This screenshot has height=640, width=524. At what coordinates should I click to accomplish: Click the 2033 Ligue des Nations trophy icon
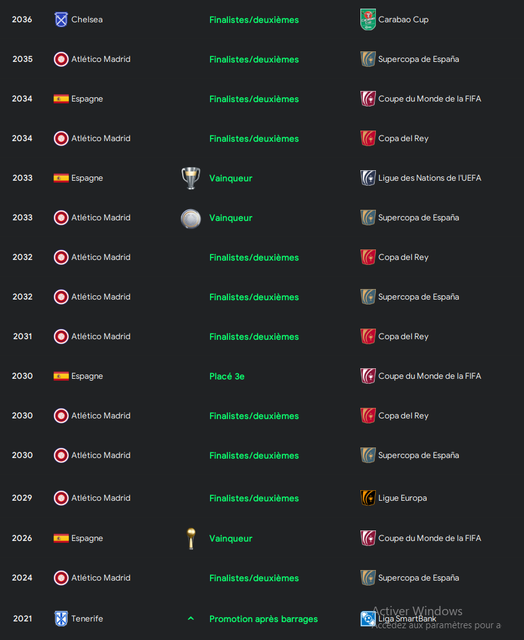[x=191, y=178]
